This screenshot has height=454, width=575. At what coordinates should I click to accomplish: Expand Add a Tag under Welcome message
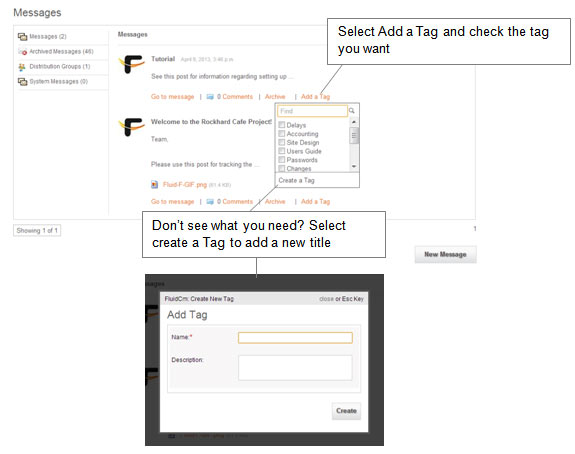tap(315, 202)
